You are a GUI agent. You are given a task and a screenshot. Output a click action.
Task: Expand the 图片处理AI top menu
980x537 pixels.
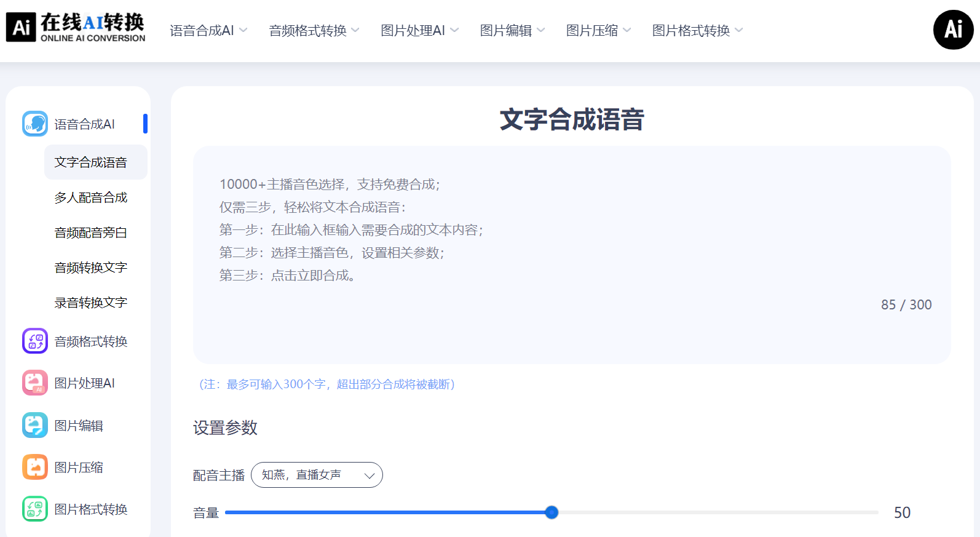click(419, 31)
